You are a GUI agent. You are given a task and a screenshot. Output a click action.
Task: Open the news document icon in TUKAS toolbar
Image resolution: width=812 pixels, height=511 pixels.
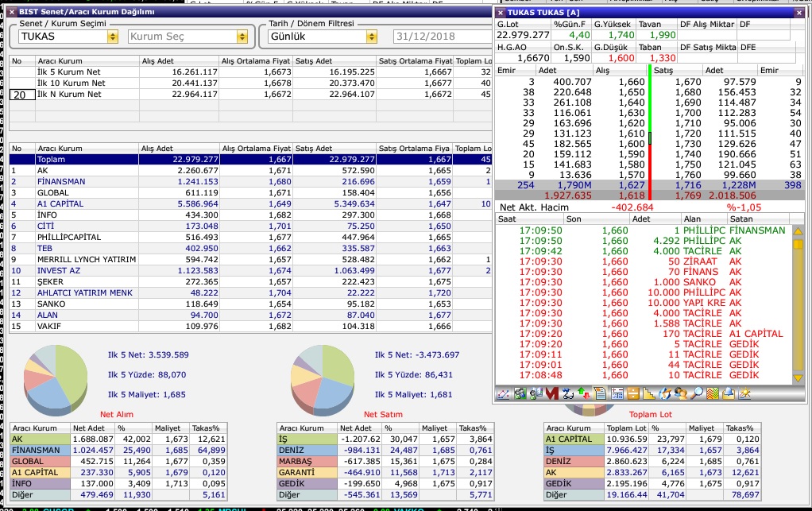[600, 393]
